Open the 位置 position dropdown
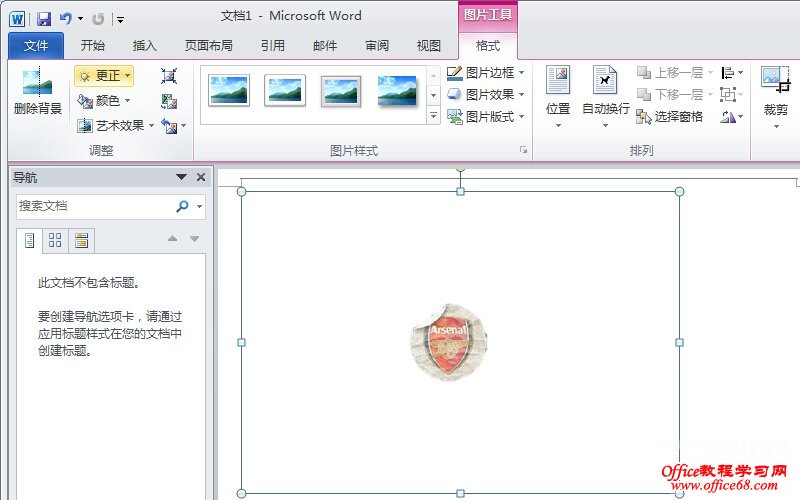800x500 pixels. click(558, 97)
